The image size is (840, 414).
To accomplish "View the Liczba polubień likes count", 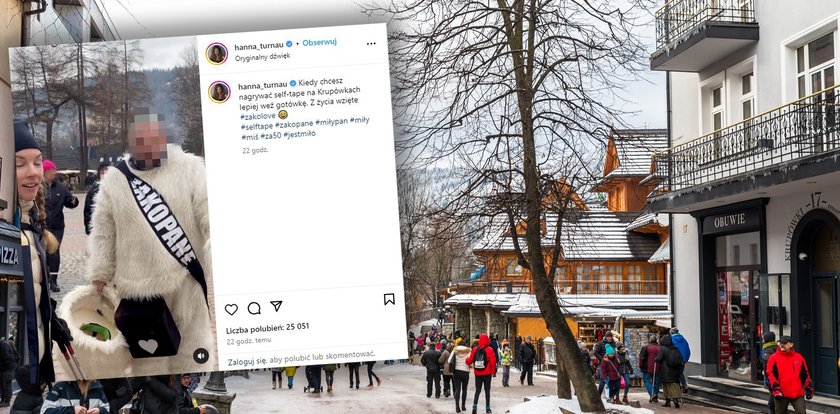I will click(x=267, y=327).
